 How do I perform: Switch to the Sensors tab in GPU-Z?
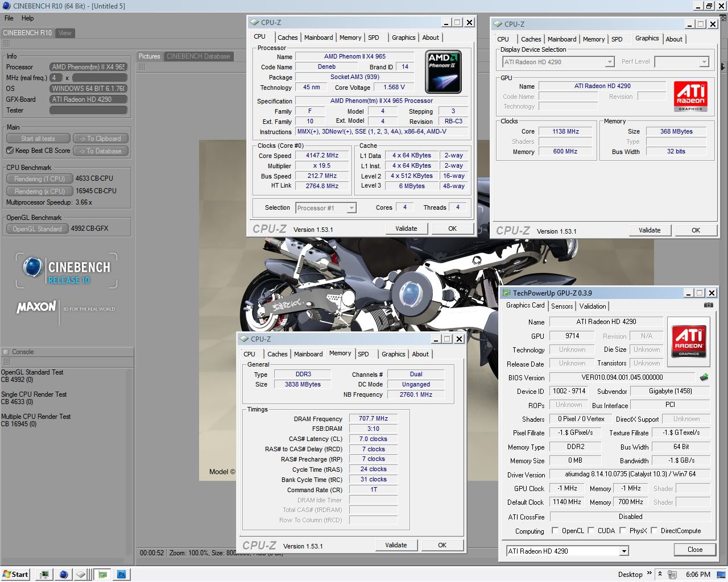pyautogui.click(x=562, y=306)
